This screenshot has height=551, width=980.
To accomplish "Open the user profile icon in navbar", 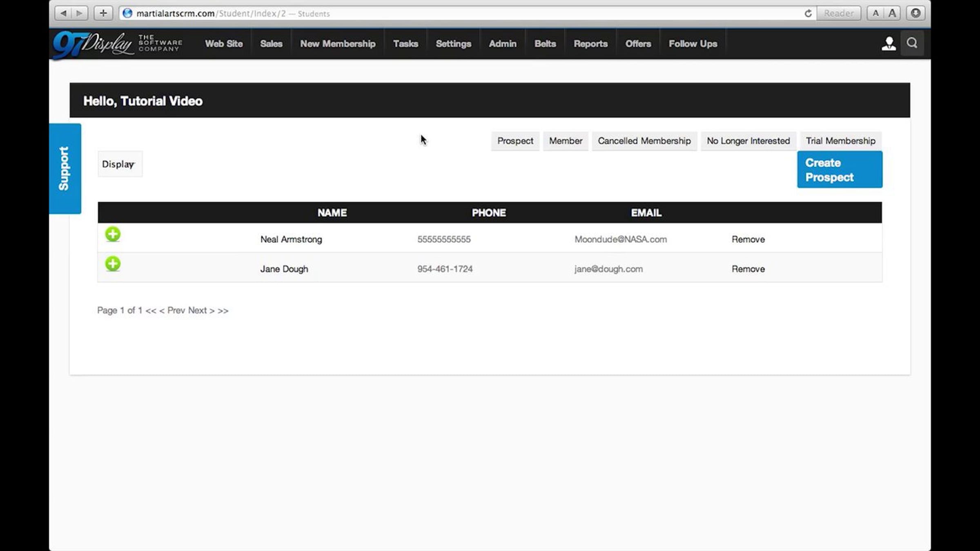I will (x=889, y=44).
